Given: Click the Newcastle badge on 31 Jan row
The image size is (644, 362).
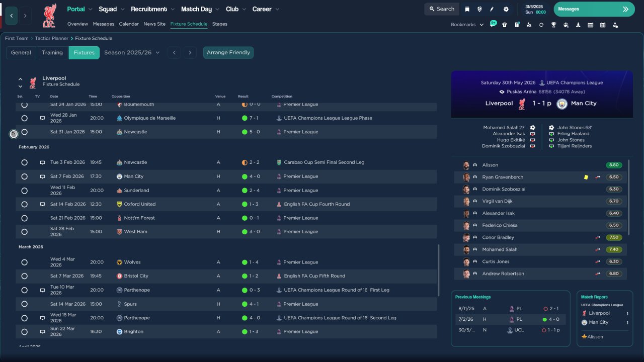Looking at the screenshot, I should click(x=119, y=132).
